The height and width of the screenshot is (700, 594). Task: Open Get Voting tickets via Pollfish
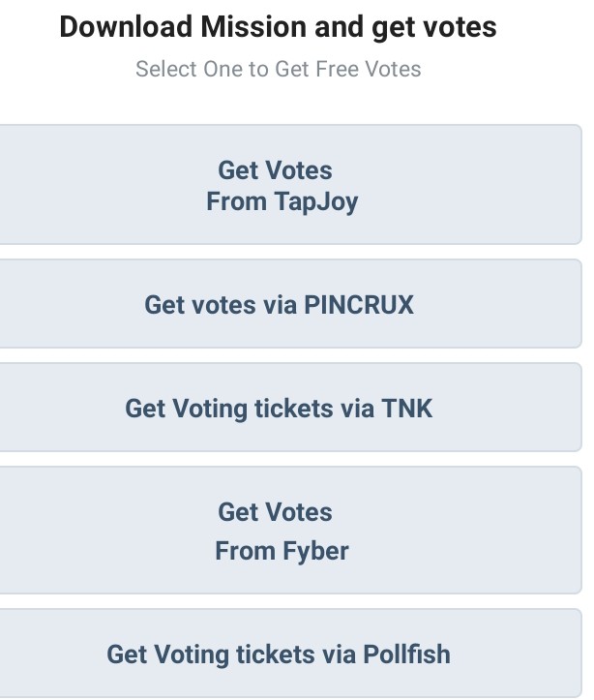click(x=288, y=654)
